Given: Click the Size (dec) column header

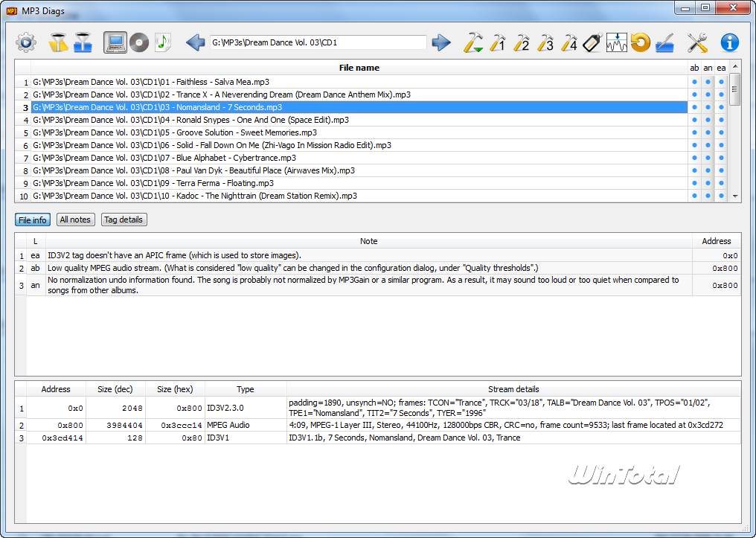Looking at the screenshot, I should [115, 389].
